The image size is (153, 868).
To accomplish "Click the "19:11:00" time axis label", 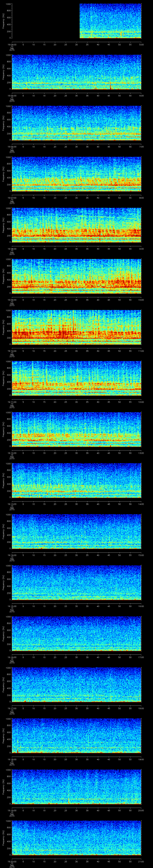I will pos(12,402).
